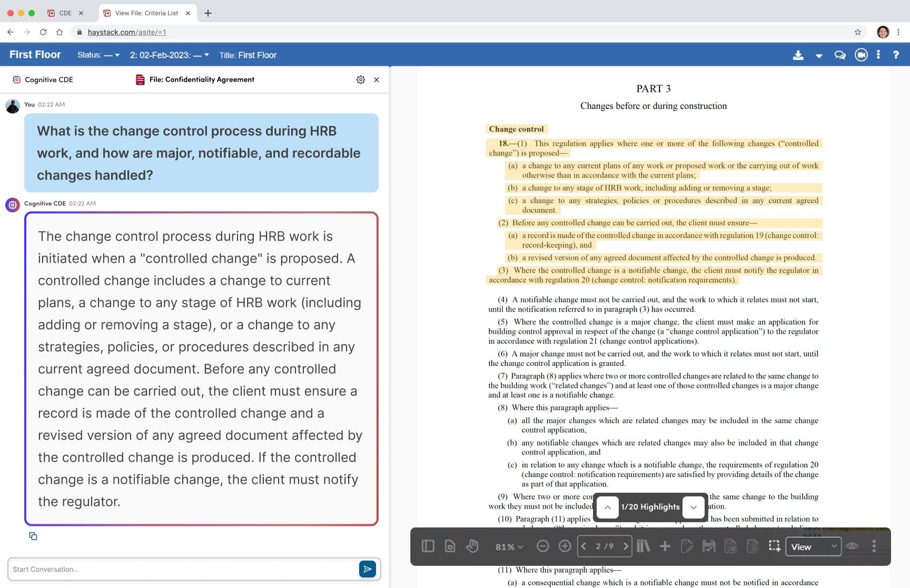This screenshot has height=588, width=910.
Task: Click the Confidentiality Agreement PDF file icon
Action: tap(140, 79)
